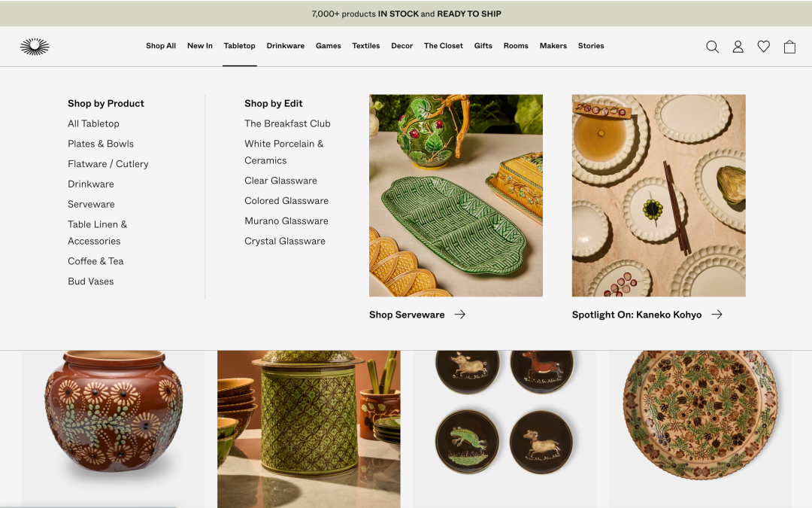Image resolution: width=812 pixels, height=508 pixels.
Task: Open the green serveware dish promo image
Action: coord(456,196)
